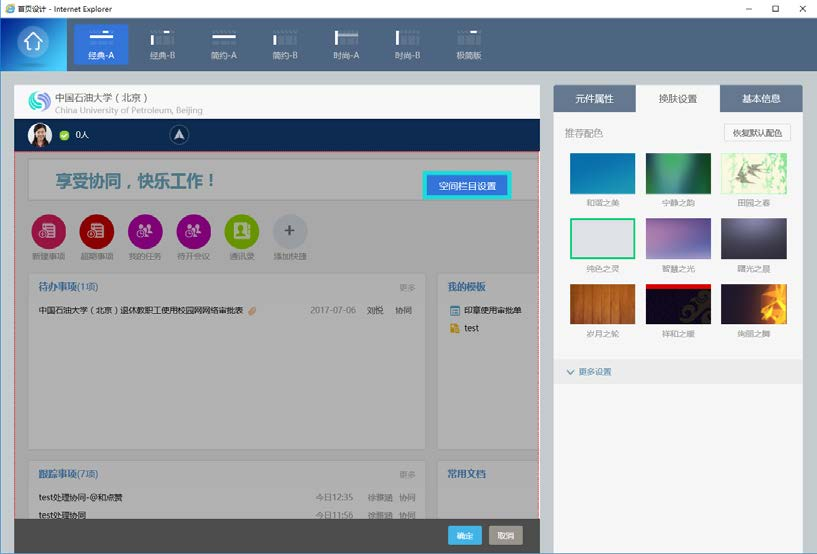
Task: Apply the 和谐之美 blue color theme
Action: point(602,174)
